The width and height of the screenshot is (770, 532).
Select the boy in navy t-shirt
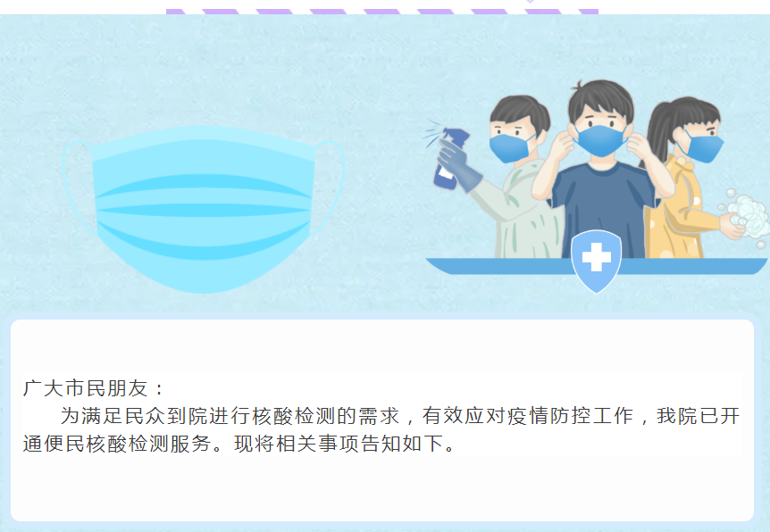pos(604,170)
